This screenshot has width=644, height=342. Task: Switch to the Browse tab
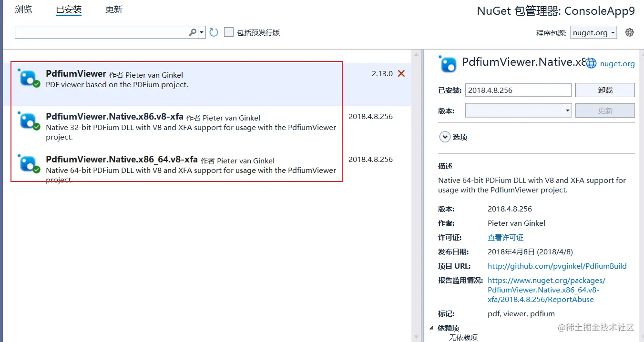(x=23, y=9)
